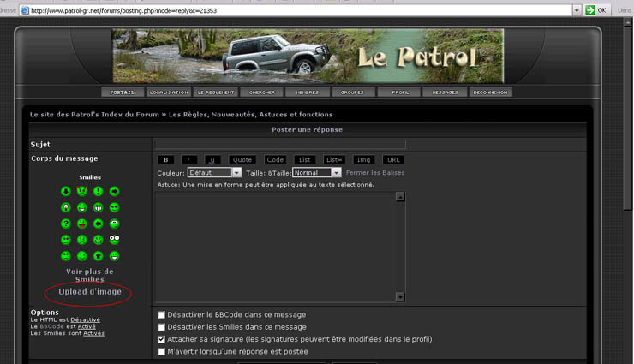Insert the exclamation mark smiley
The width and height of the screenshot is (634, 364).
[x=99, y=192]
